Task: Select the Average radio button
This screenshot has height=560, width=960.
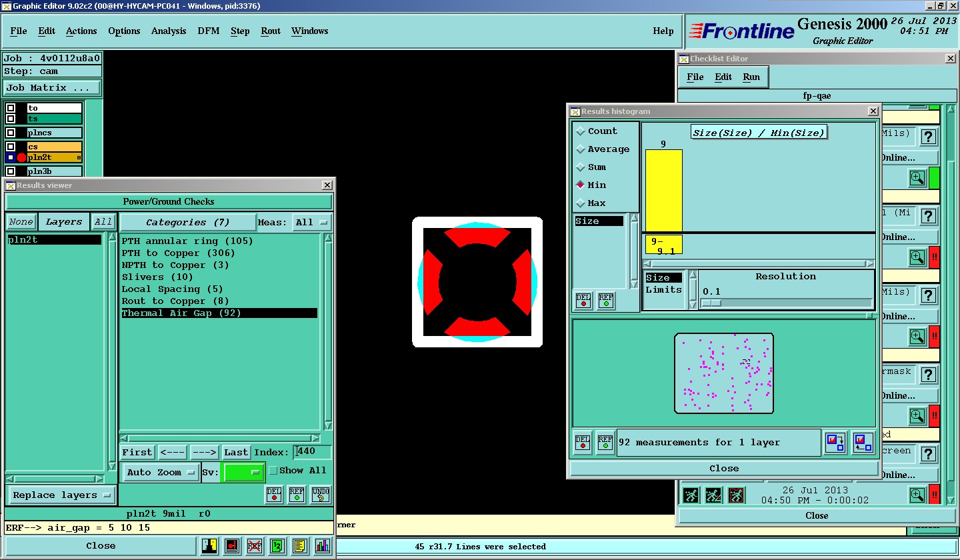Action: 580,149
